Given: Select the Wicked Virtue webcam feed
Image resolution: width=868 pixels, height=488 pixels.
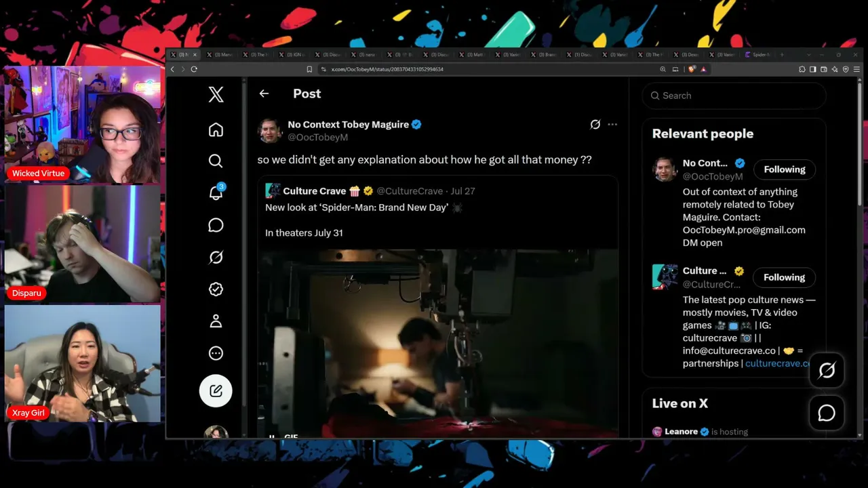Looking at the screenshot, I should 83,125.
